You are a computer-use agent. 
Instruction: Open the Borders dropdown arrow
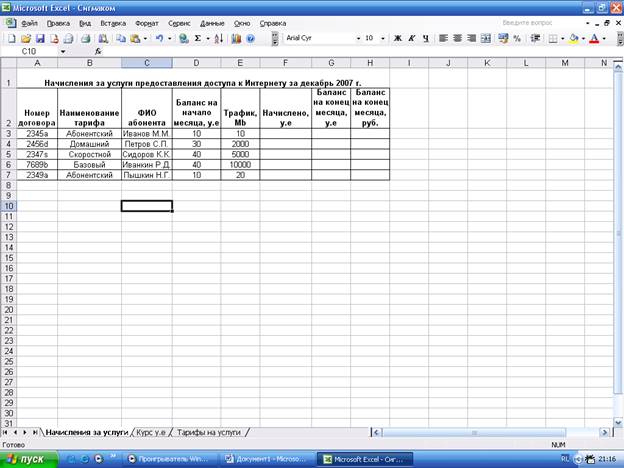(x=562, y=39)
